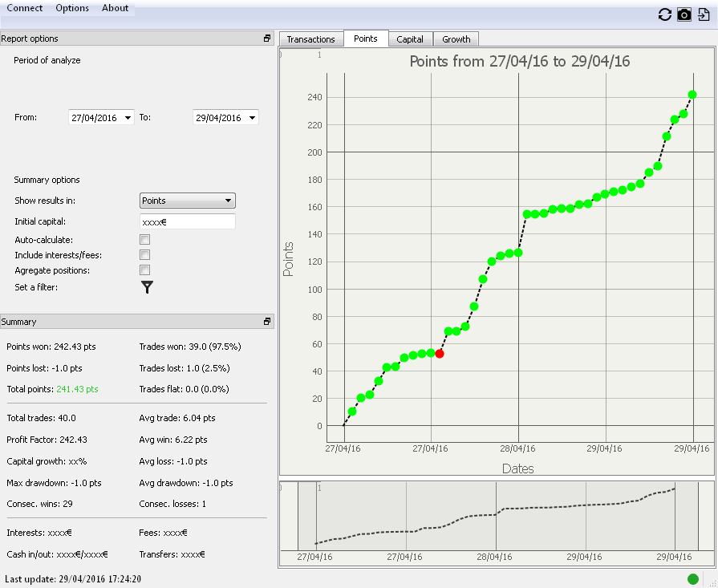Screen dimensions: 718x588
Task: Click the export icon at top right
Action: [704, 14]
